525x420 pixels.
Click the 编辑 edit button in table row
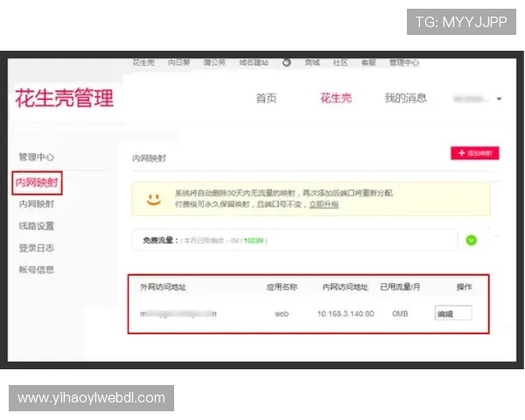click(x=453, y=313)
